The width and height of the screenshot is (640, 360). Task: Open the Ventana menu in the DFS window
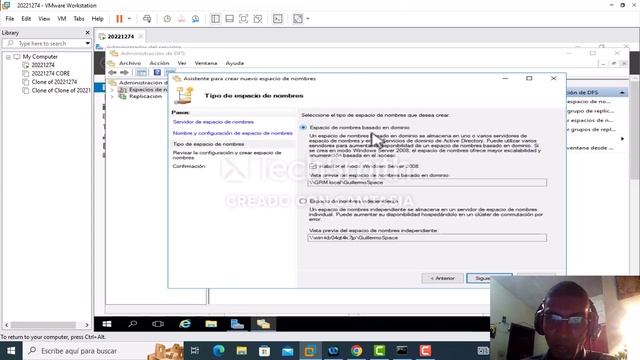coord(206,63)
